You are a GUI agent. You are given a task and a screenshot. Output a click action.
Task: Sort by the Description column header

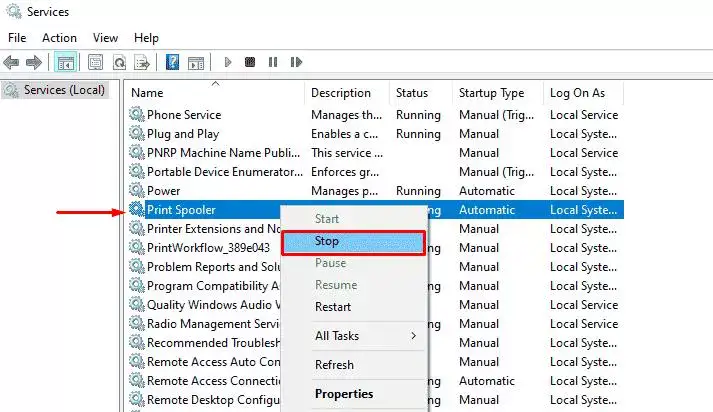point(346,93)
